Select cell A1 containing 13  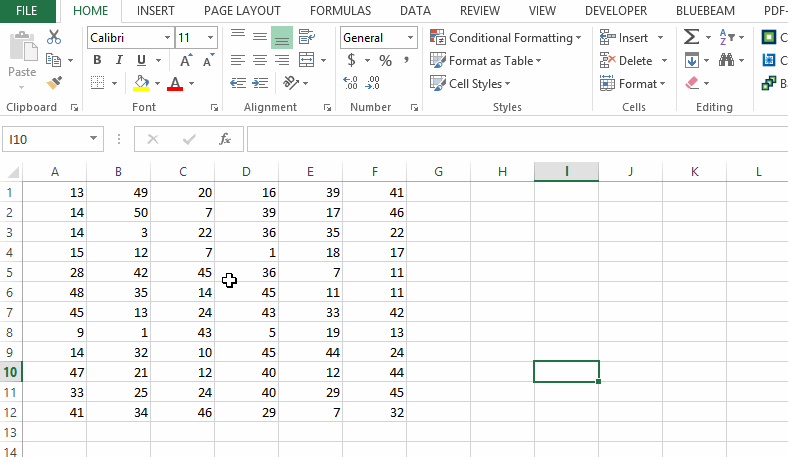click(x=55, y=192)
